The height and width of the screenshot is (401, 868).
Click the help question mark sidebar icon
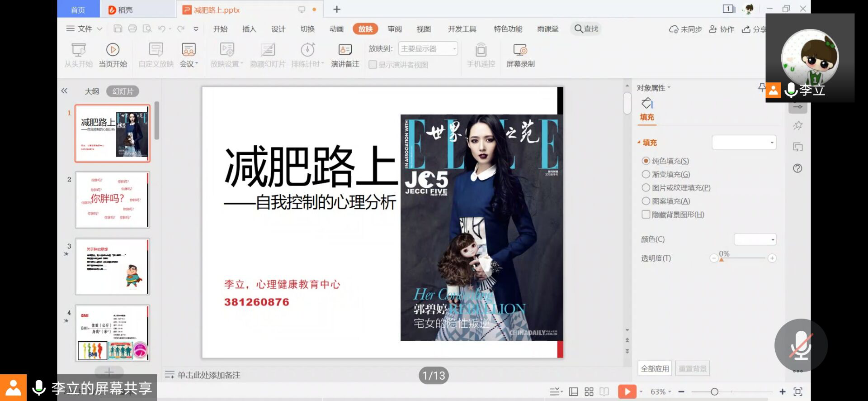[797, 168]
